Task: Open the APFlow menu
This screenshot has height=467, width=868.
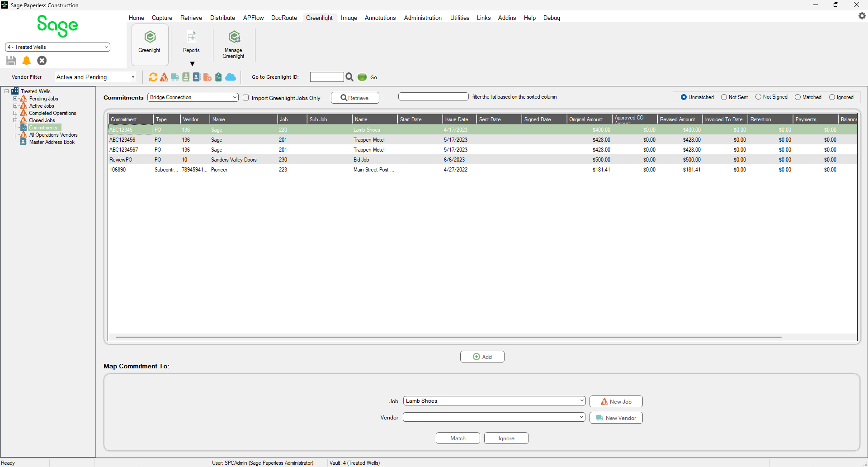Action: (253, 18)
